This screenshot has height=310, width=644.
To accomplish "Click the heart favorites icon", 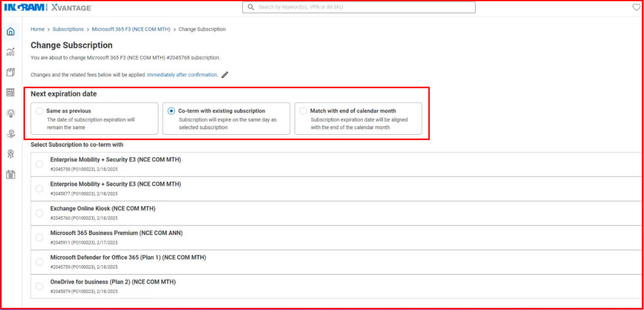I will click(636, 7).
